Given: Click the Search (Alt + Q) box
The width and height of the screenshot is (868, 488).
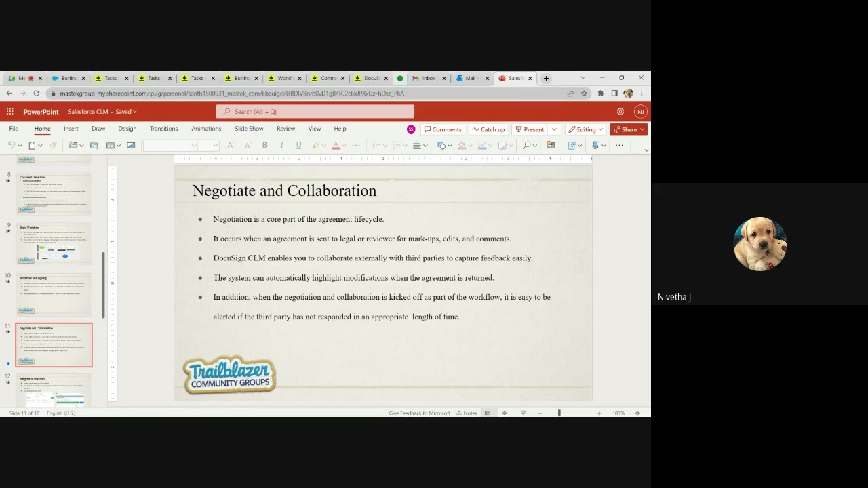Looking at the screenshot, I should coord(315,111).
